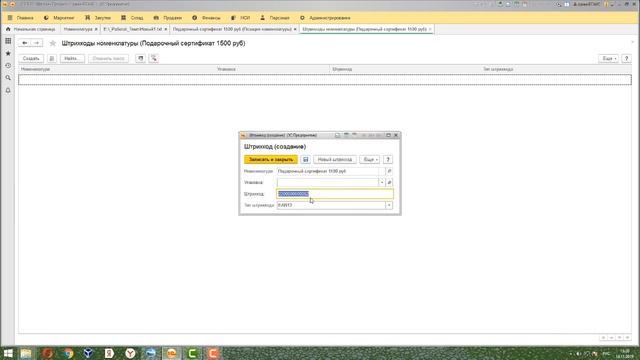
Task: Open the Маркетинг menu section
Action: click(x=59, y=18)
